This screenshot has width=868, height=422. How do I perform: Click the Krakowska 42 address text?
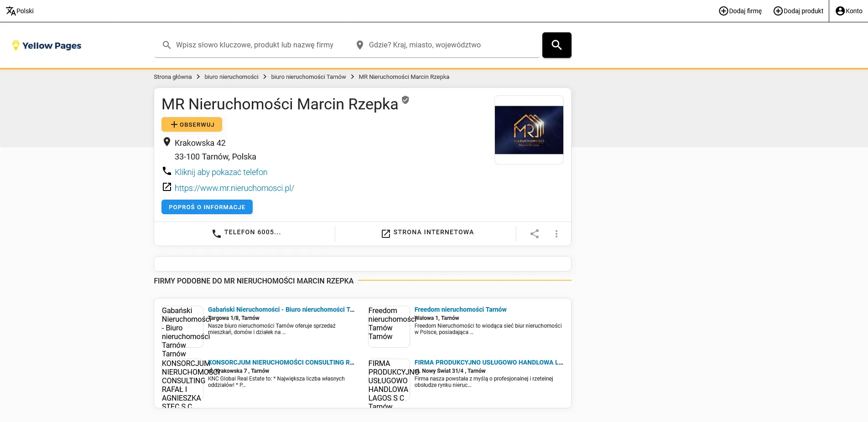point(200,143)
